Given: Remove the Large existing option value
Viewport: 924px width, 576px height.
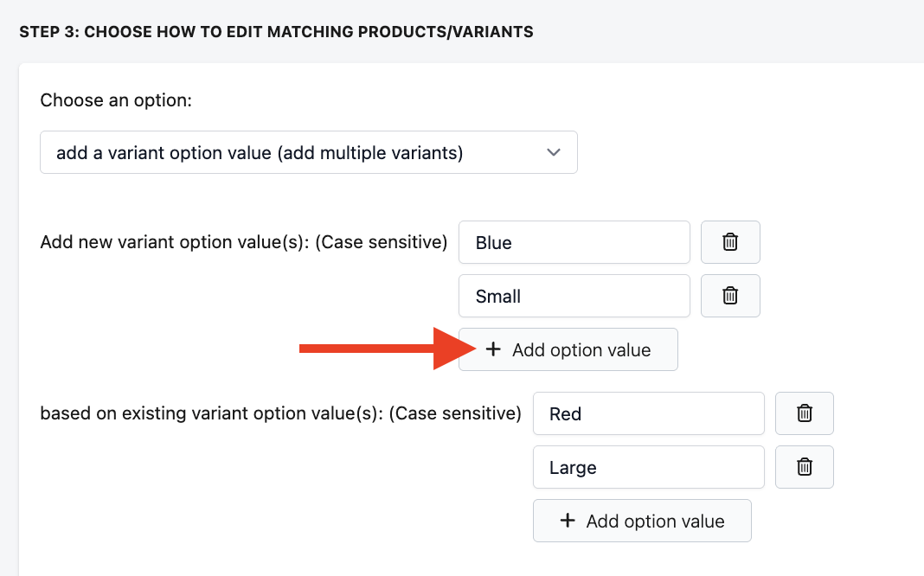Looking at the screenshot, I should tap(805, 467).
